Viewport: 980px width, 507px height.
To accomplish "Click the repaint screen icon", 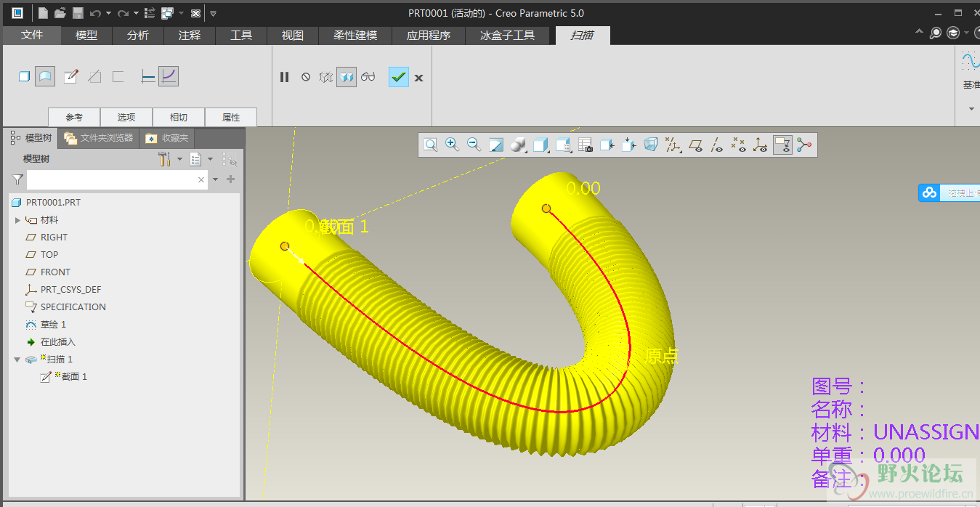I will [496, 145].
